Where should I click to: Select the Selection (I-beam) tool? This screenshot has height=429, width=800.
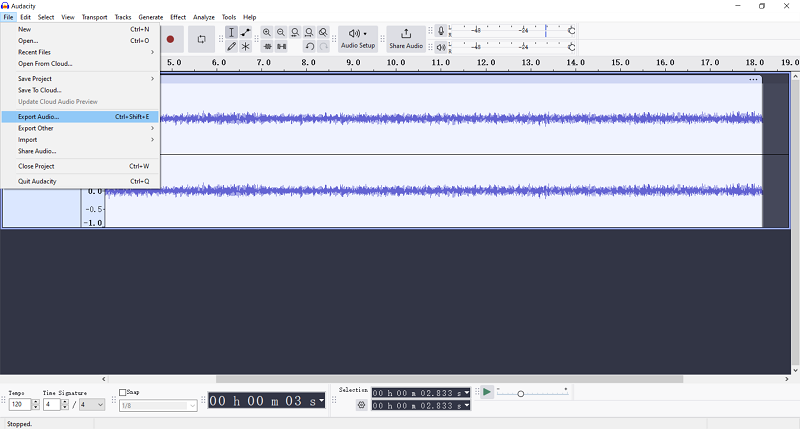231,32
